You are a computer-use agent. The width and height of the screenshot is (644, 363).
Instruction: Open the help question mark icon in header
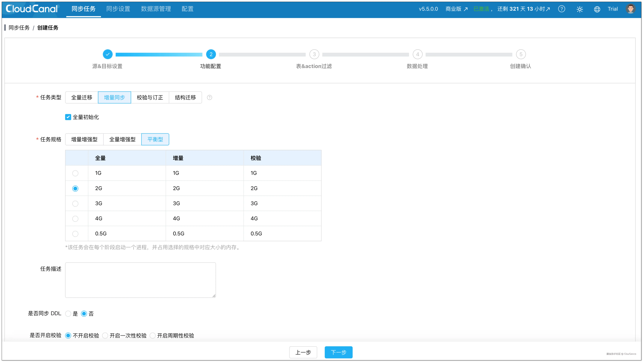click(562, 9)
